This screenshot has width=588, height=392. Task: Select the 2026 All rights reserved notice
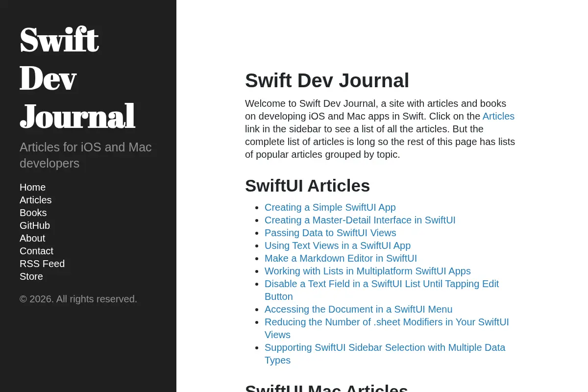(x=78, y=299)
